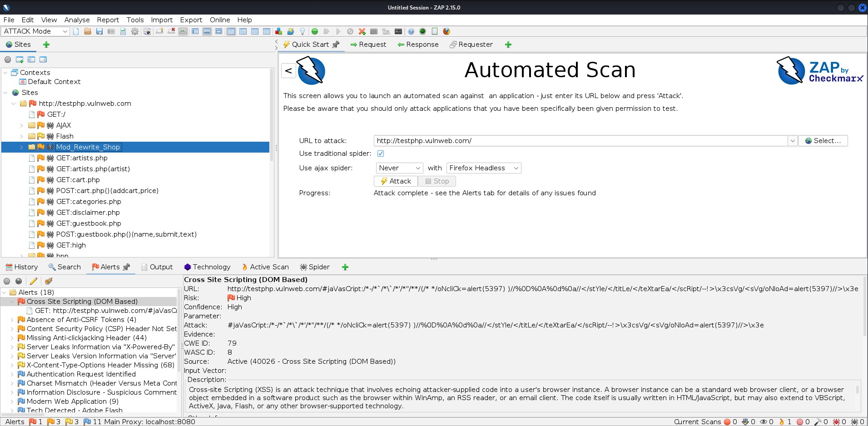Select POST:cart.php()(addcart,price) tree item
The width and height of the screenshot is (868, 426).
[107, 191]
